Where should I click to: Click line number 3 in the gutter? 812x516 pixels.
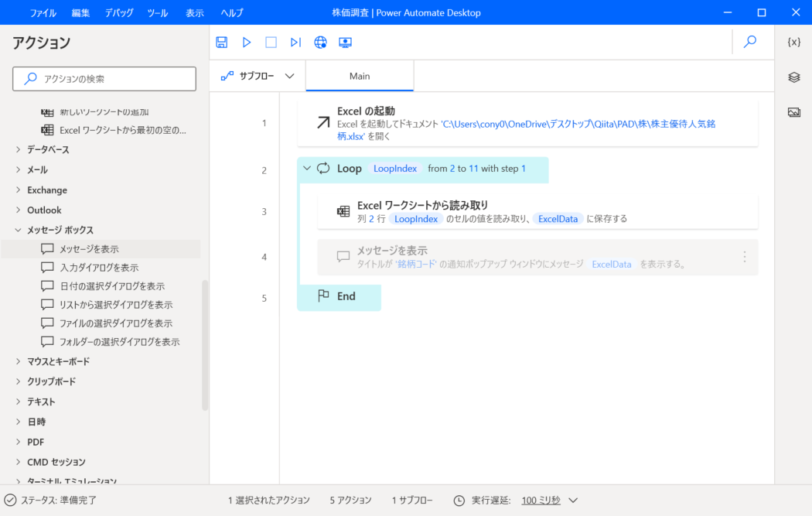[x=264, y=212]
